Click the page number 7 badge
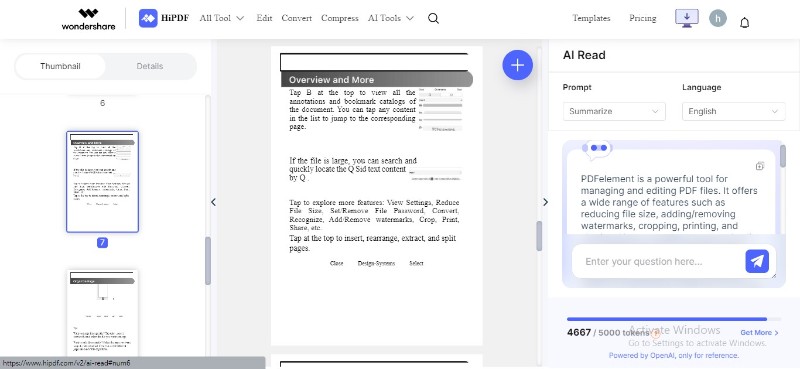Viewport: 800px width, 369px height. 102,242
